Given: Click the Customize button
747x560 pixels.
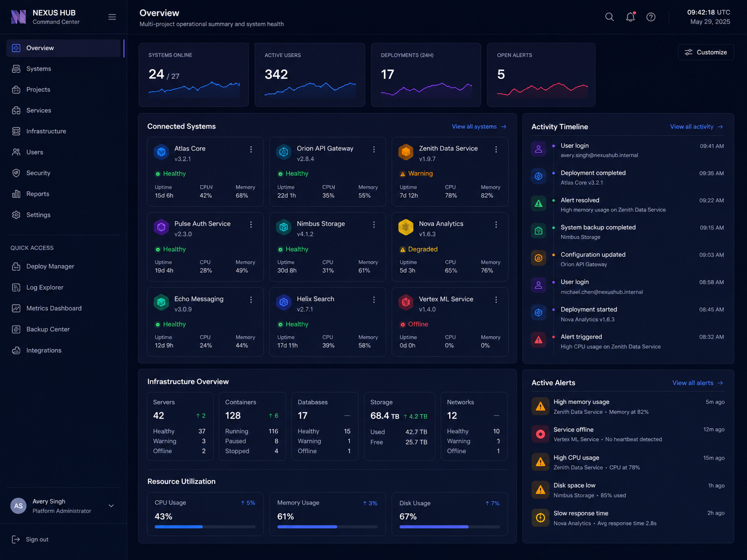Looking at the screenshot, I should point(706,52).
